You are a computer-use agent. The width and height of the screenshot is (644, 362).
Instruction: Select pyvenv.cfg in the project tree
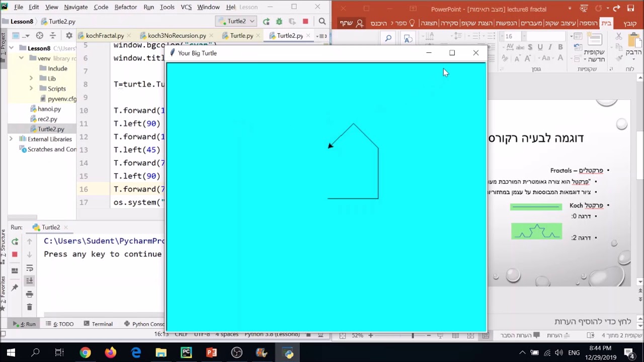(62, 99)
